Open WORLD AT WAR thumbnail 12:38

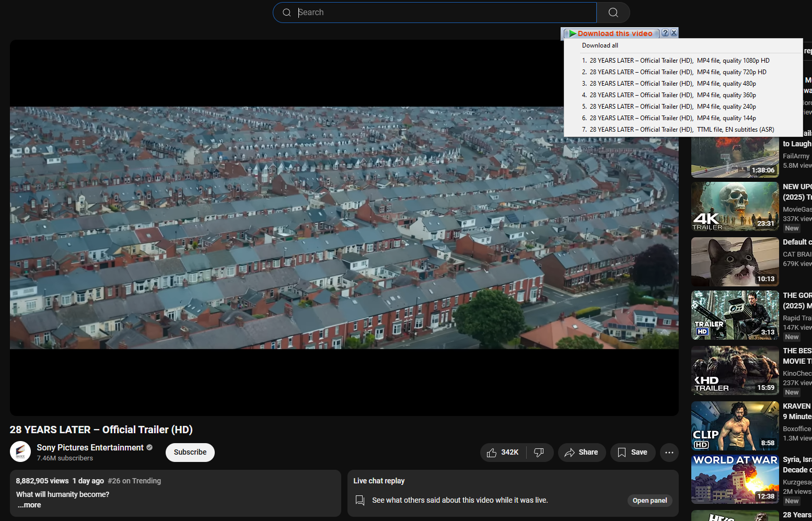coord(735,479)
